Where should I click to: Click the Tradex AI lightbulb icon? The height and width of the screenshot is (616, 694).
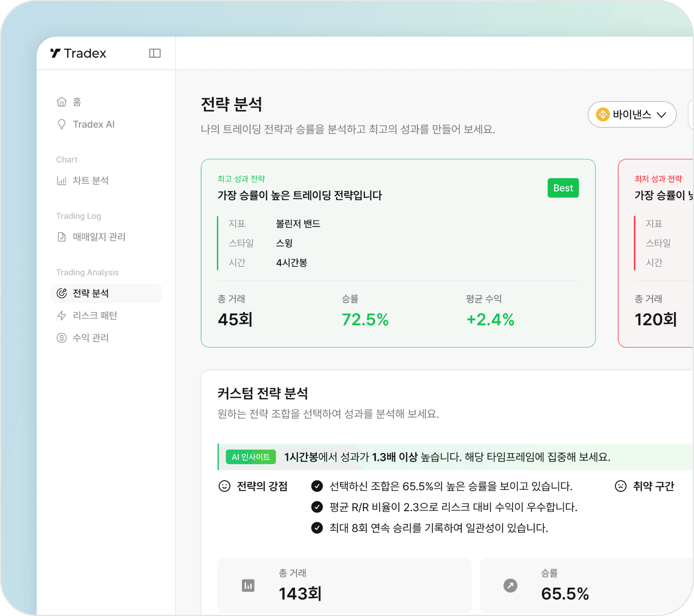(61, 124)
